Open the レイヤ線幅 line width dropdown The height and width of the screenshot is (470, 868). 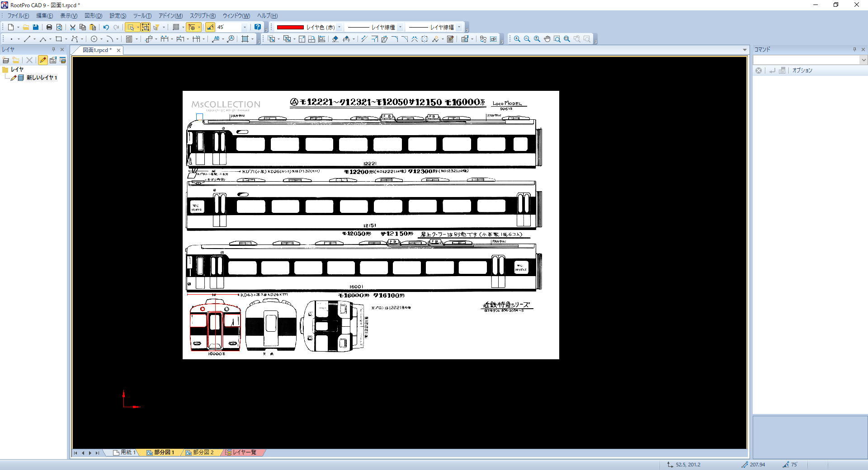point(459,27)
